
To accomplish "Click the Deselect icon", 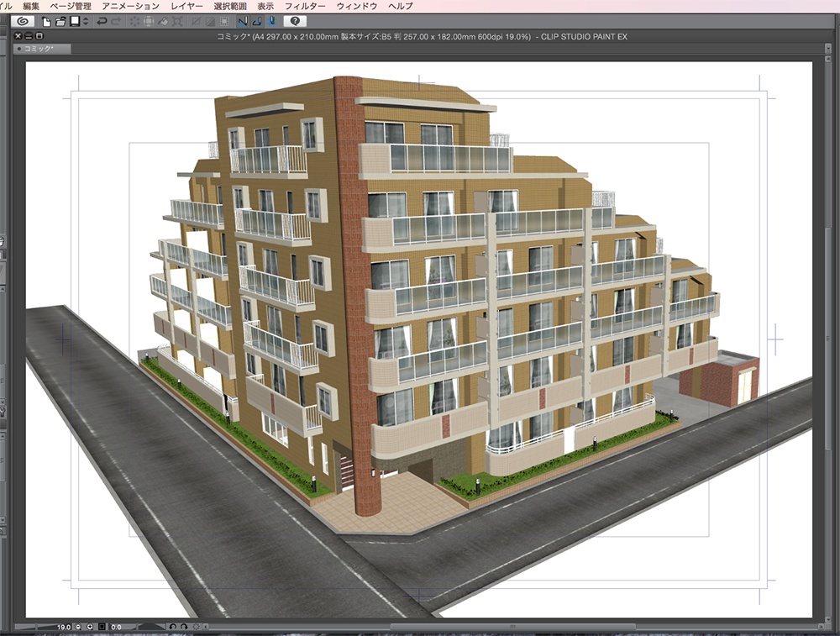I will point(197,22).
